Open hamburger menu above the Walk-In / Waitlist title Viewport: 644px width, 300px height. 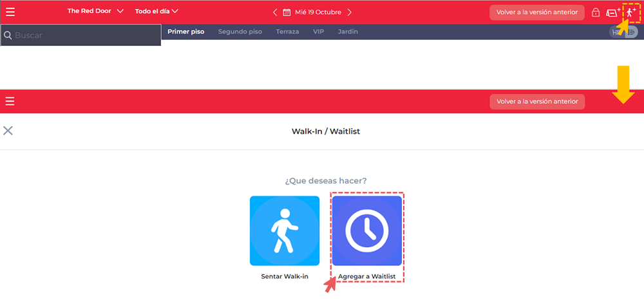pos(10,101)
